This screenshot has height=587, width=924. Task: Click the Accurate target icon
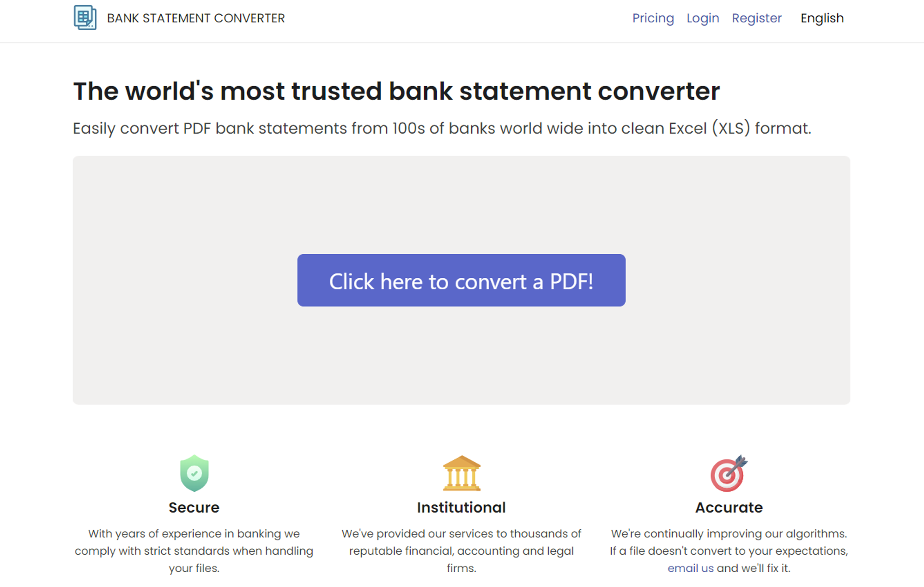coord(729,473)
